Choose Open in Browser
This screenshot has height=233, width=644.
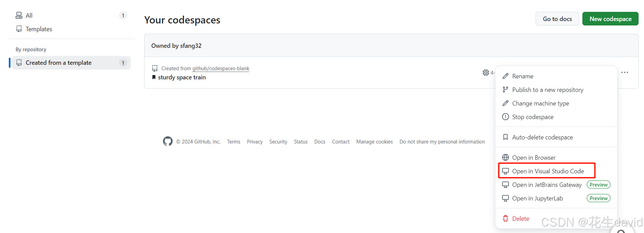pos(556,157)
